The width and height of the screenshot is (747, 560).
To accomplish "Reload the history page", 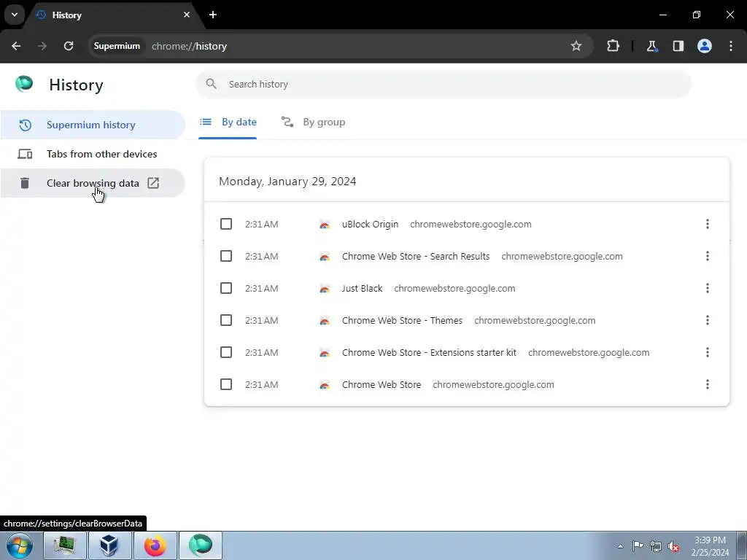I will click(69, 46).
